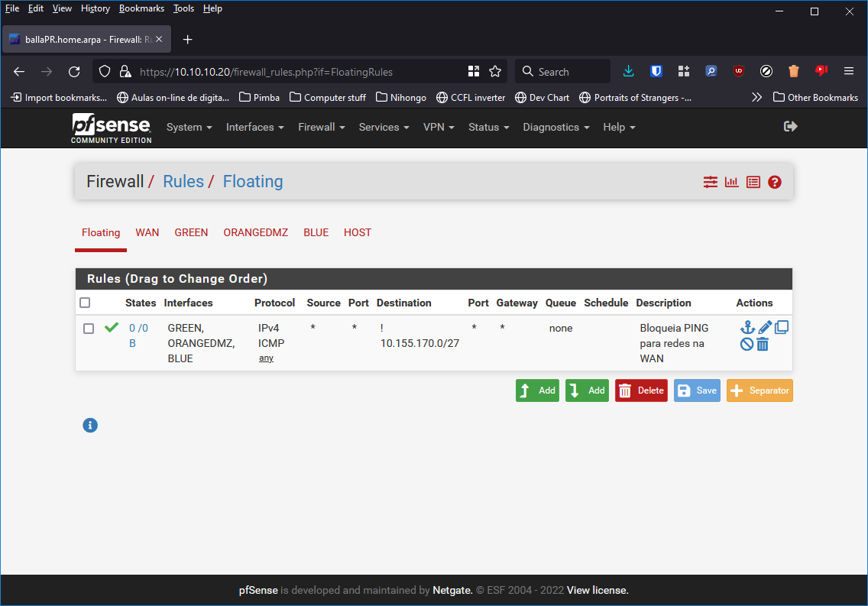Disable the rule via the ban icon
This screenshot has width=868, height=606.
[x=747, y=345]
